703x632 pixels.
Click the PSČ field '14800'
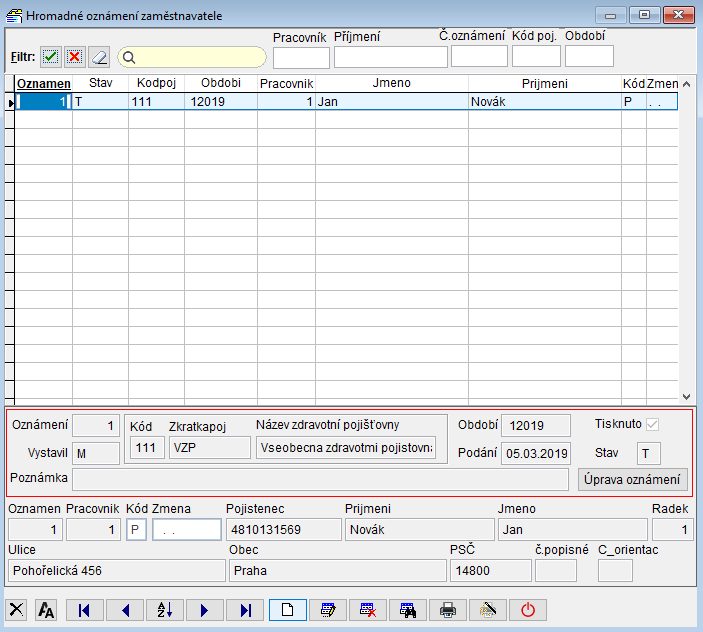491,571
